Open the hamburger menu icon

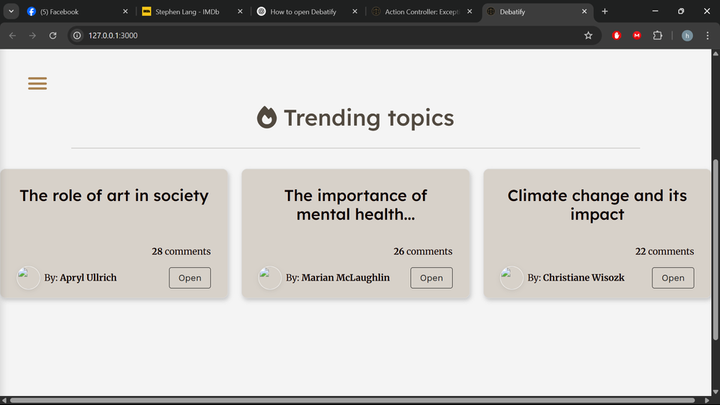pyautogui.click(x=37, y=83)
